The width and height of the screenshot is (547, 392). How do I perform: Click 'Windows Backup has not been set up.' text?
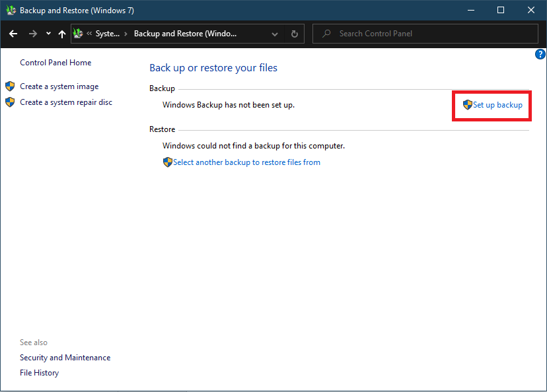(x=229, y=105)
